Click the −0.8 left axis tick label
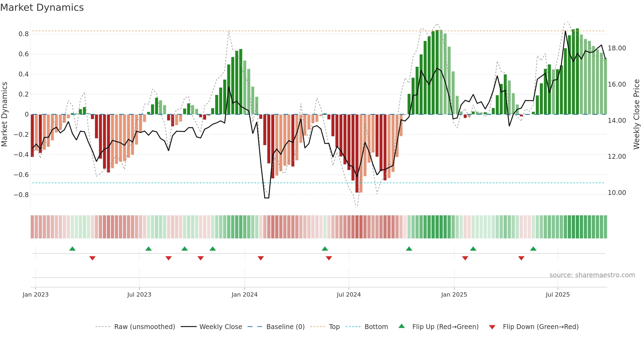The height and width of the screenshot is (362, 644). click(21, 195)
